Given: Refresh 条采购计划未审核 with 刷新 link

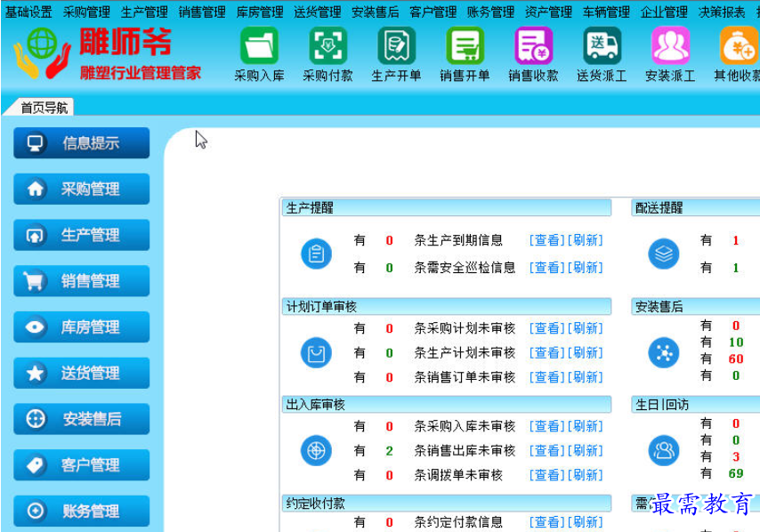Looking at the screenshot, I should (x=585, y=328).
